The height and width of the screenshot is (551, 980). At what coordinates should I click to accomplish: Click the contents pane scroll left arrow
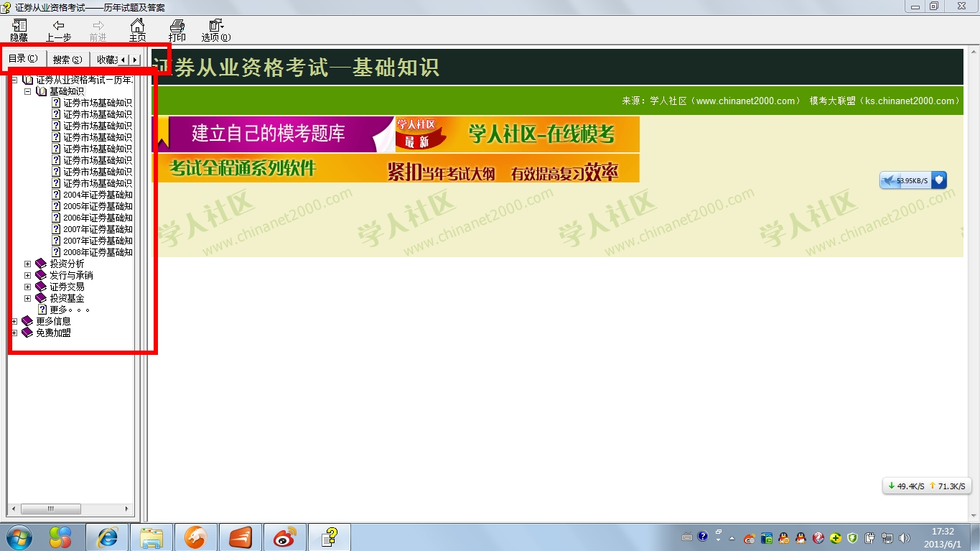pyautogui.click(x=13, y=509)
